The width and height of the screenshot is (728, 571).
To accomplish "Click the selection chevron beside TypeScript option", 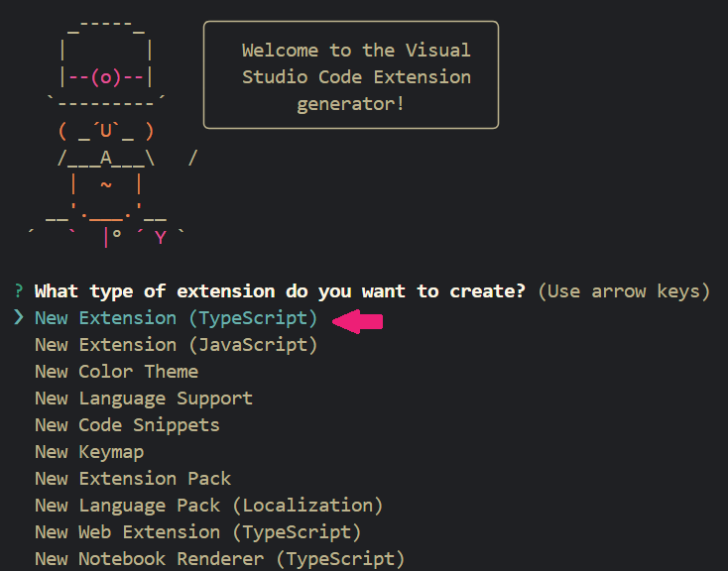I will tap(19, 317).
